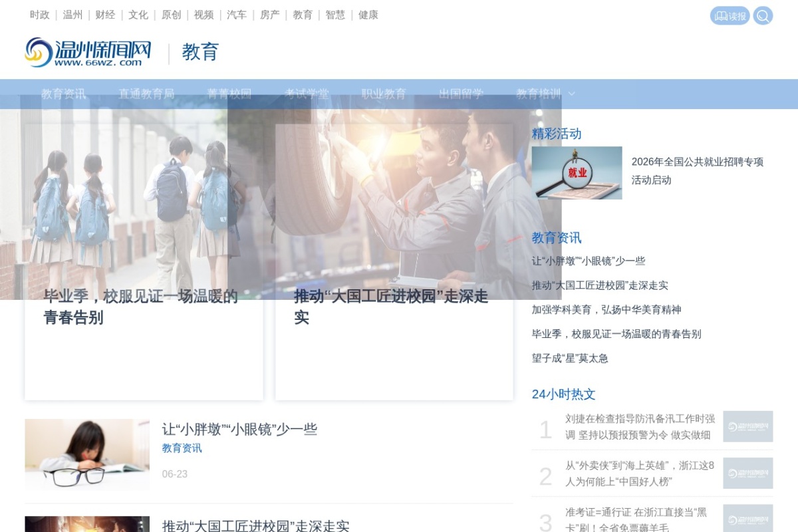Visit the 房产 section
Image resolution: width=798 pixels, height=532 pixels.
pos(270,15)
